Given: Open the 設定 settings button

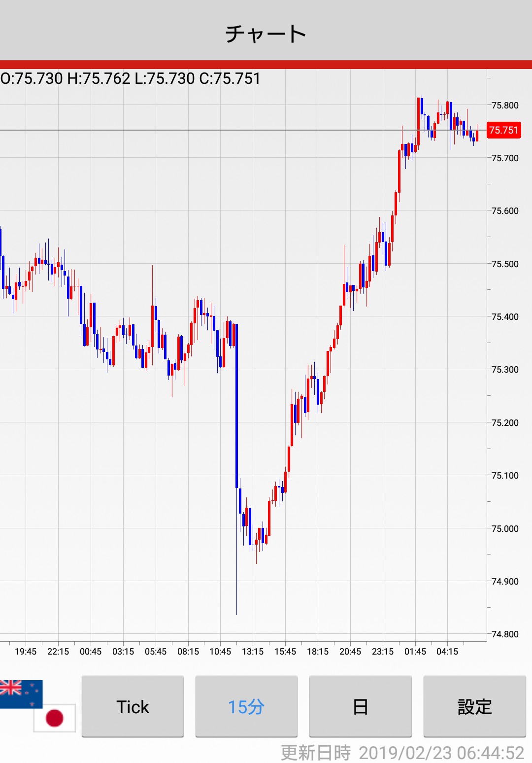Looking at the screenshot, I should click(x=474, y=706).
